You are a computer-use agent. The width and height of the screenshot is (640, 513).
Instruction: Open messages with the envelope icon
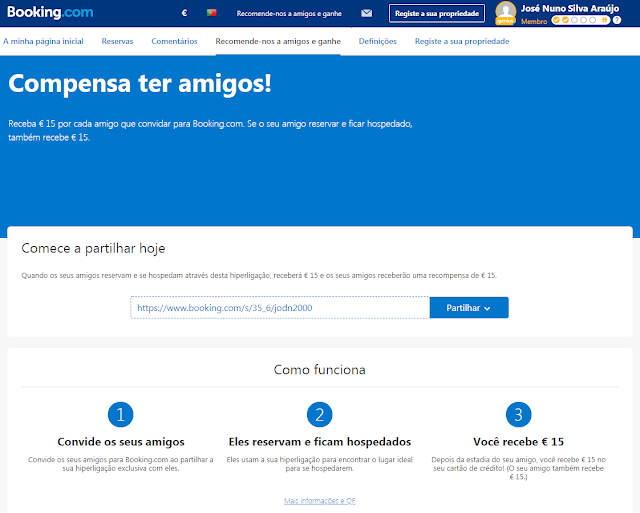(x=367, y=13)
